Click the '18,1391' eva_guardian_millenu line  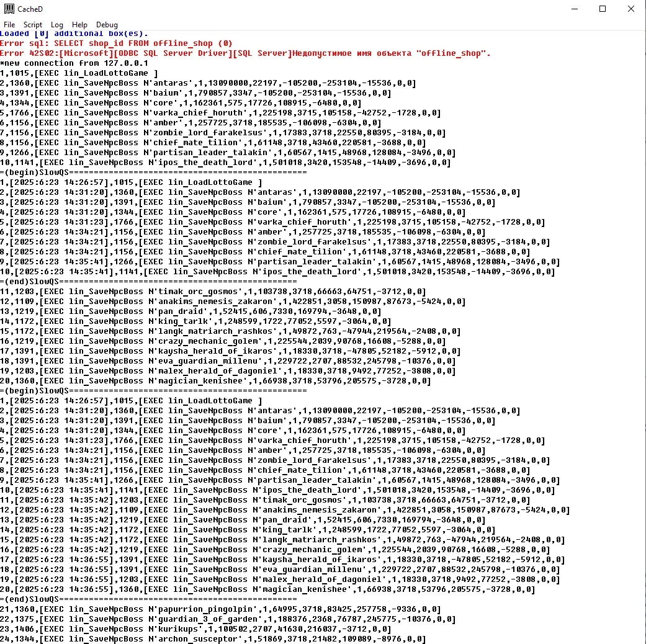coord(228,361)
